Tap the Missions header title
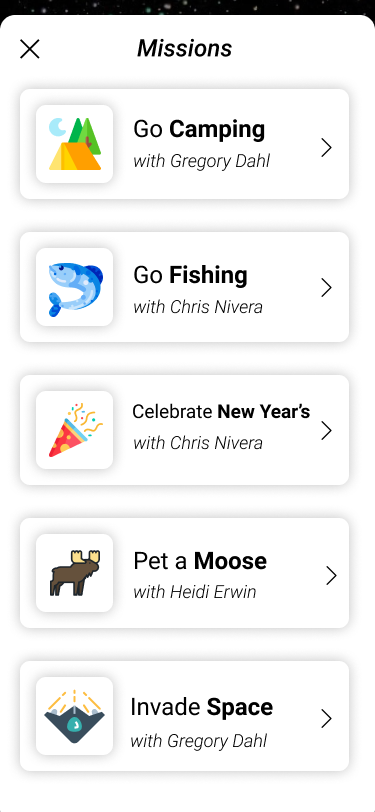Screen dimensions: 375x812 (184, 49)
